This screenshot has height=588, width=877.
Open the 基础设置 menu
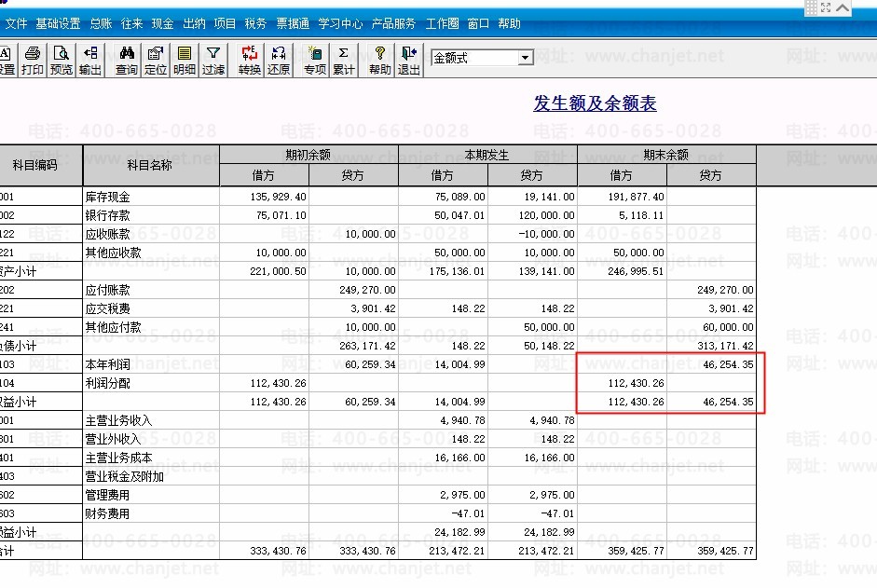click(x=58, y=23)
